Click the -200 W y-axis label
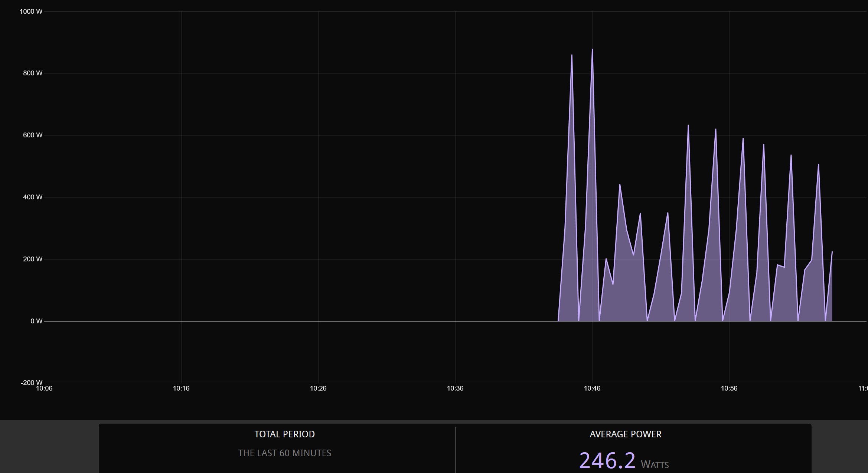Viewport: 868px width, 473px height. [x=32, y=382]
